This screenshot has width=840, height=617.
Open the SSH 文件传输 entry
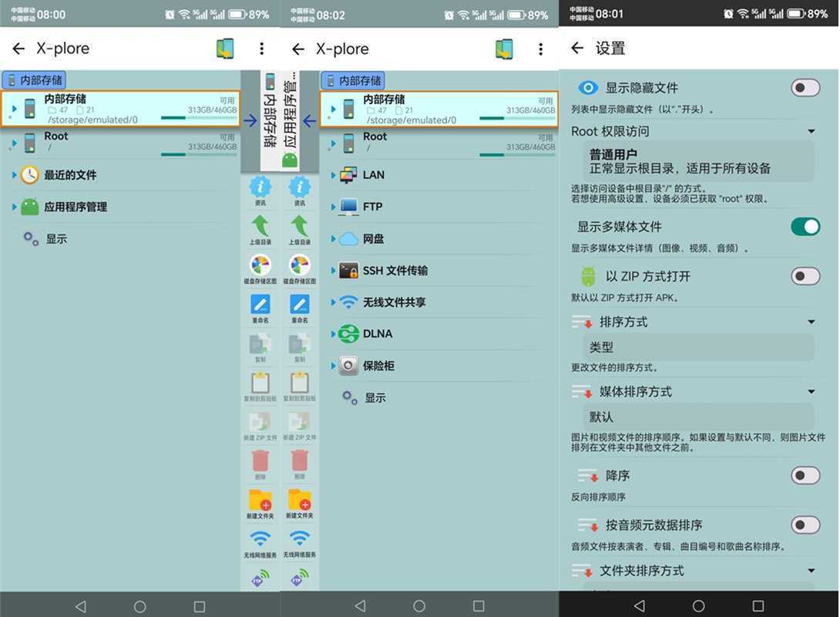pyautogui.click(x=439, y=271)
